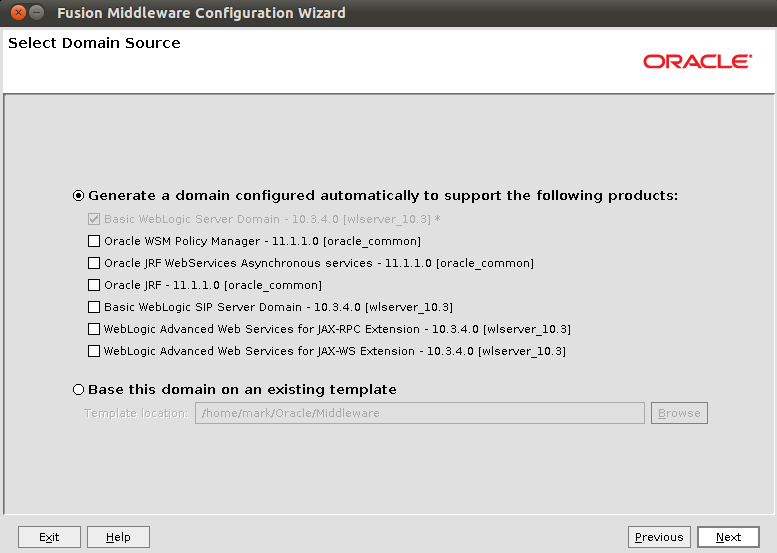
Task: Click the Exit button
Action: pos(49,537)
